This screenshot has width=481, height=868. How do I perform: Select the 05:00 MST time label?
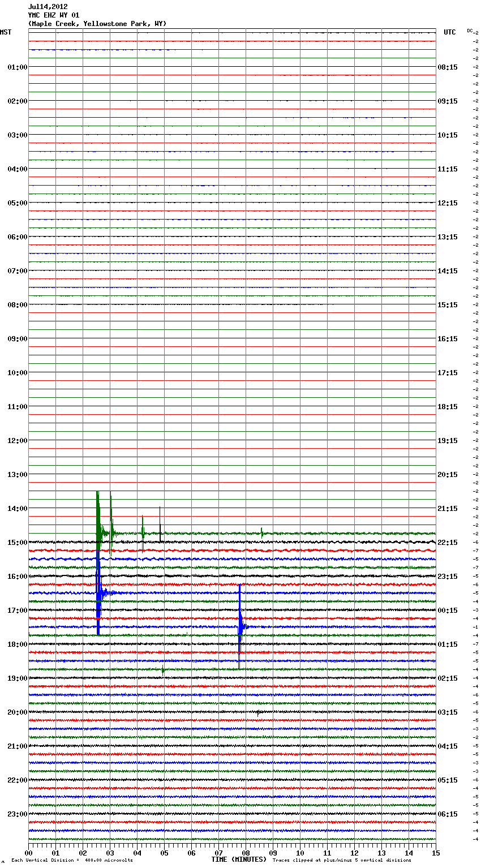[18, 203]
